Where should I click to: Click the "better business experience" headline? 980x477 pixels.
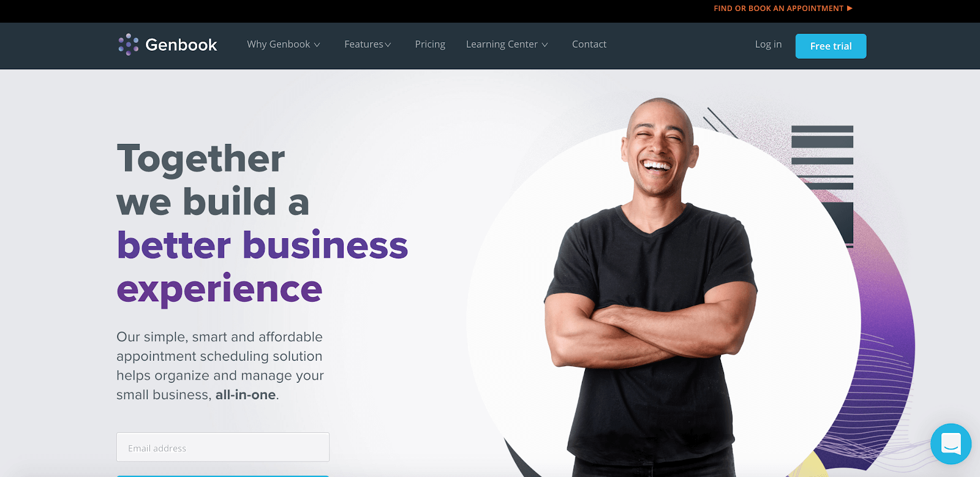[x=262, y=267]
